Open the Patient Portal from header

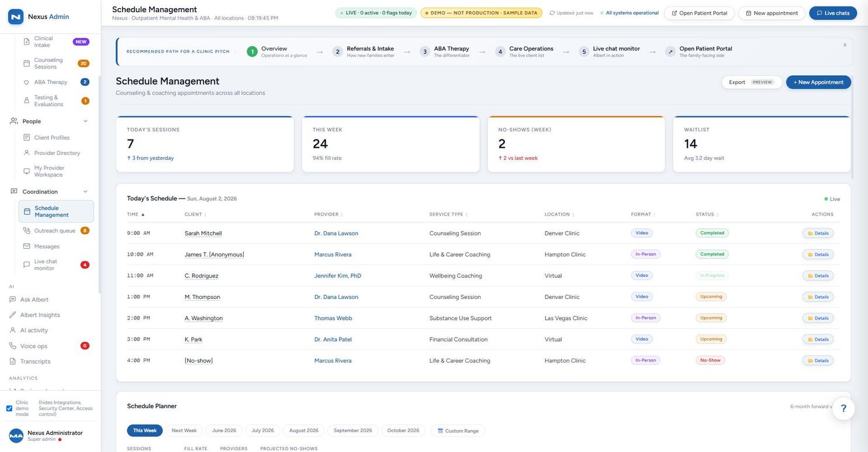(699, 13)
